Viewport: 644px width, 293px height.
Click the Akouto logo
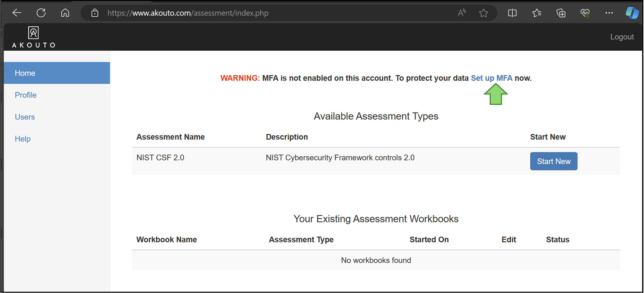coord(34,37)
